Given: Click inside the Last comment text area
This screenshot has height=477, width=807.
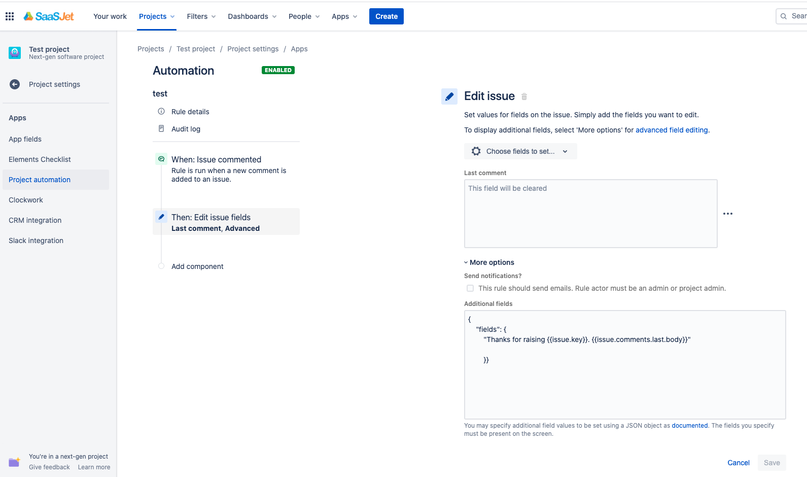Looking at the screenshot, I should click(591, 214).
